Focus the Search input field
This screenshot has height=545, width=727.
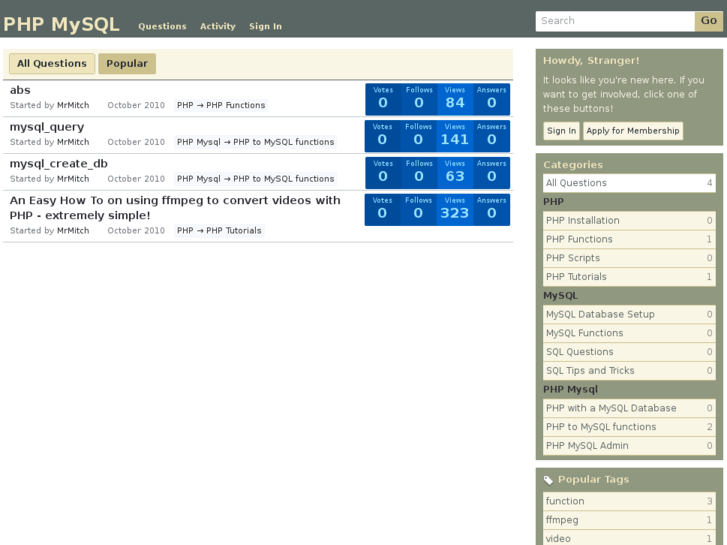point(615,21)
